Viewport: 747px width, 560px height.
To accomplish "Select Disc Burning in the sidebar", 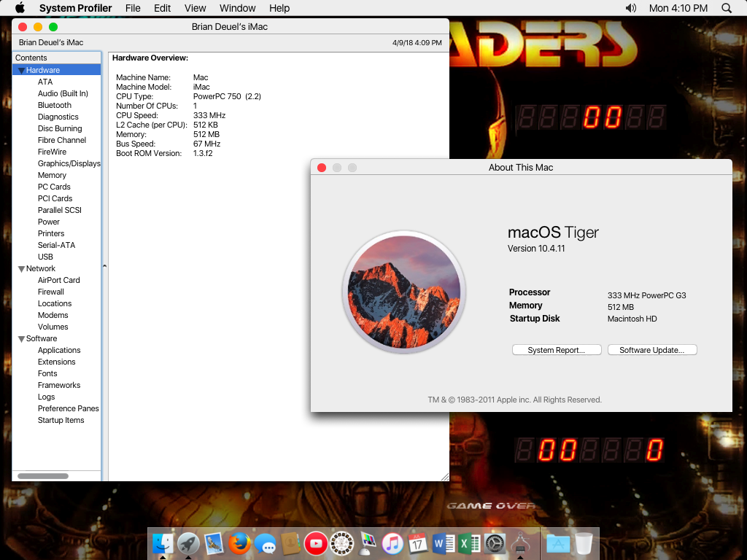I will click(x=60, y=128).
